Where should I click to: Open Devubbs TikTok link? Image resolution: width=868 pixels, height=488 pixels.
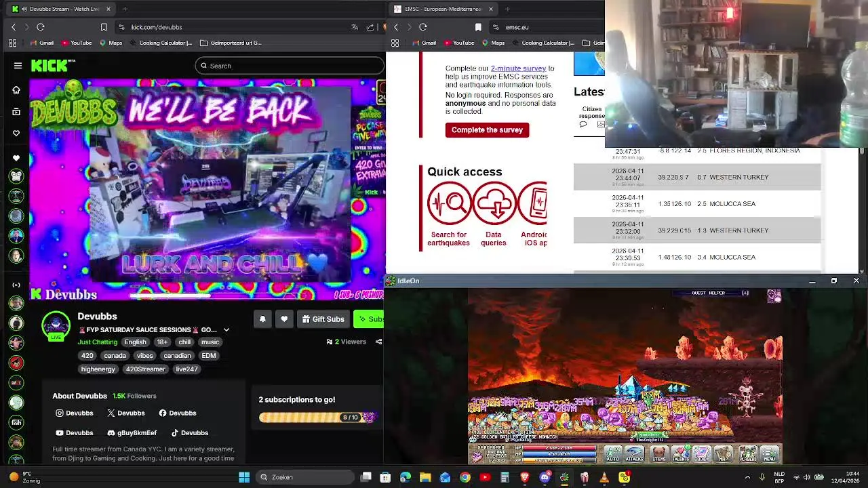point(189,432)
